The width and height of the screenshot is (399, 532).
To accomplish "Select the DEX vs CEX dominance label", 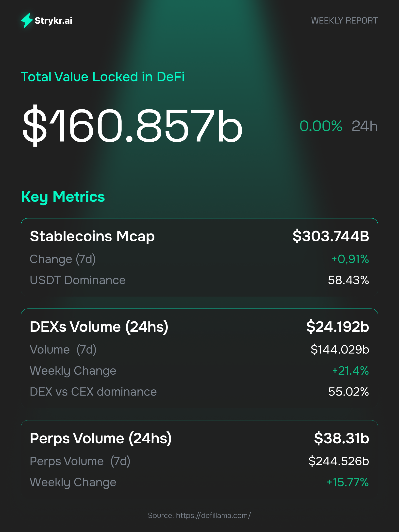I will point(93,392).
